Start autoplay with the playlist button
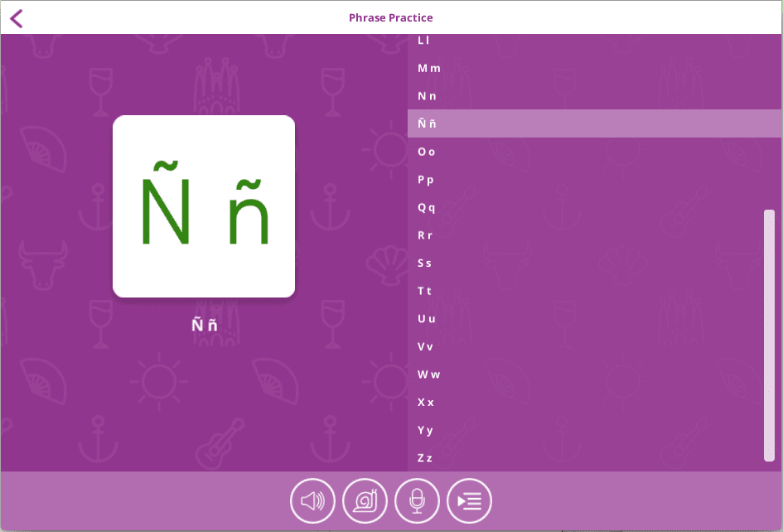This screenshot has width=783, height=532. point(470,501)
